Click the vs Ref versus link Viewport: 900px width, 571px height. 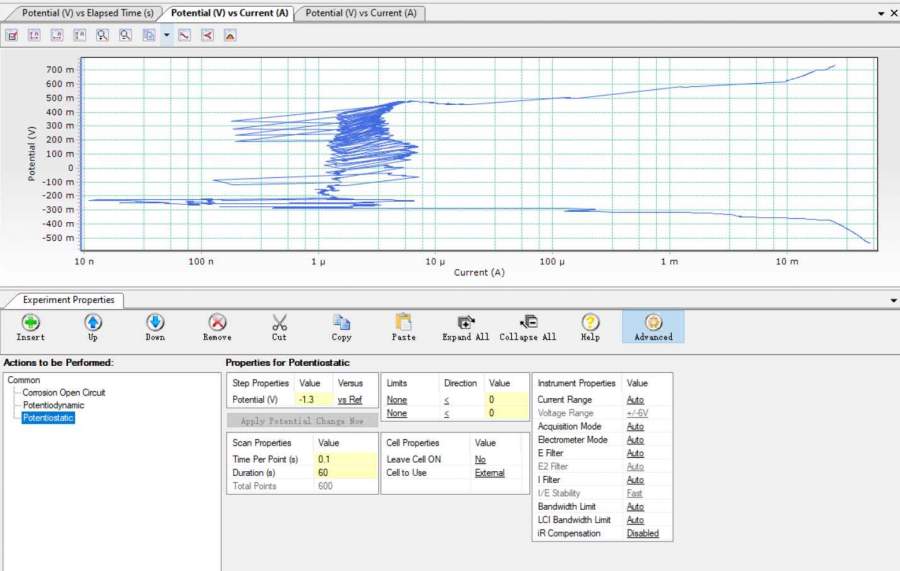click(x=349, y=400)
